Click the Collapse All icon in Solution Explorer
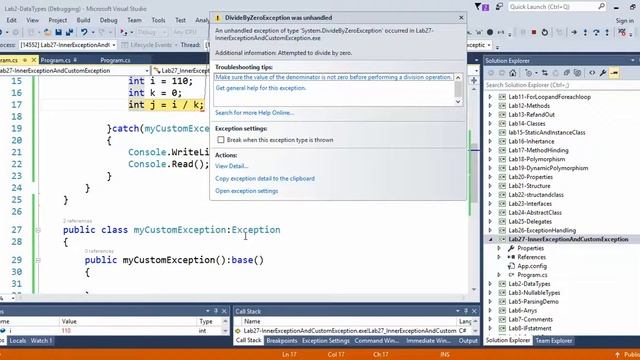The width and height of the screenshot is (640, 360). [x=566, y=73]
